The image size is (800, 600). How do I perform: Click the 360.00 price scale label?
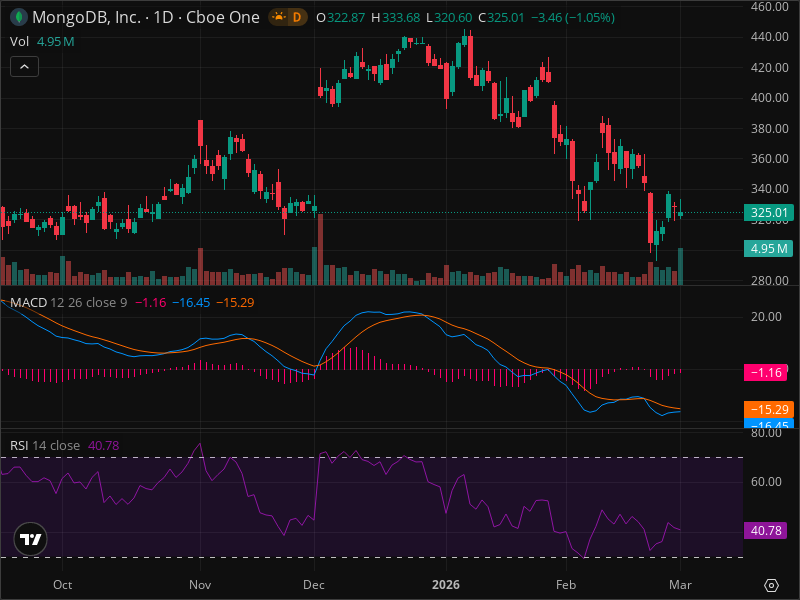pos(769,159)
